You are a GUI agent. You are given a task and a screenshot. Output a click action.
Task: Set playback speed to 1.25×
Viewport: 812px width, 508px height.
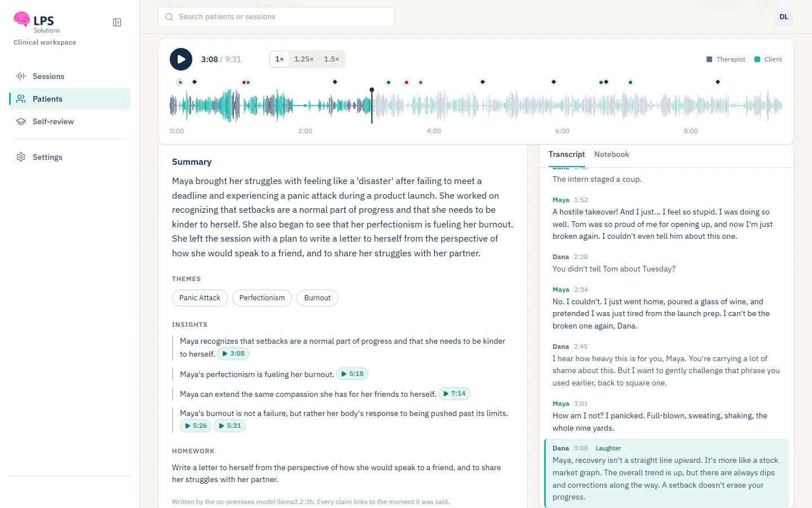click(304, 59)
